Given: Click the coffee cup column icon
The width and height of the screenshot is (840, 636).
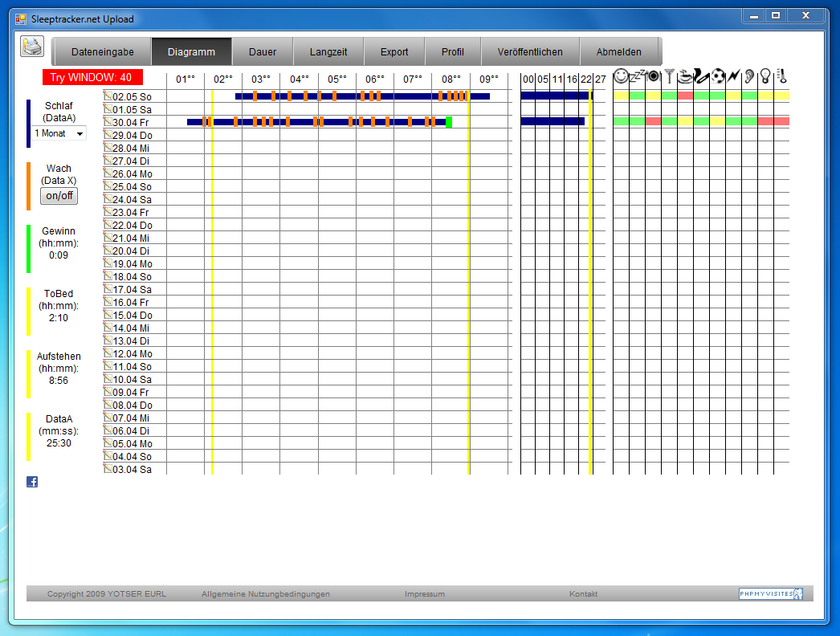Looking at the screenshot, I should click(x=685, y=76).
